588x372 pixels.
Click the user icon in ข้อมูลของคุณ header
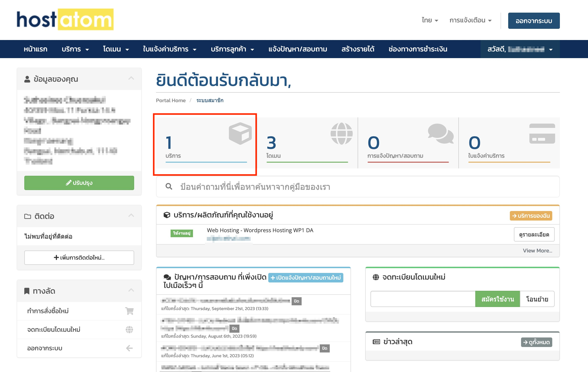click(27, 79)
